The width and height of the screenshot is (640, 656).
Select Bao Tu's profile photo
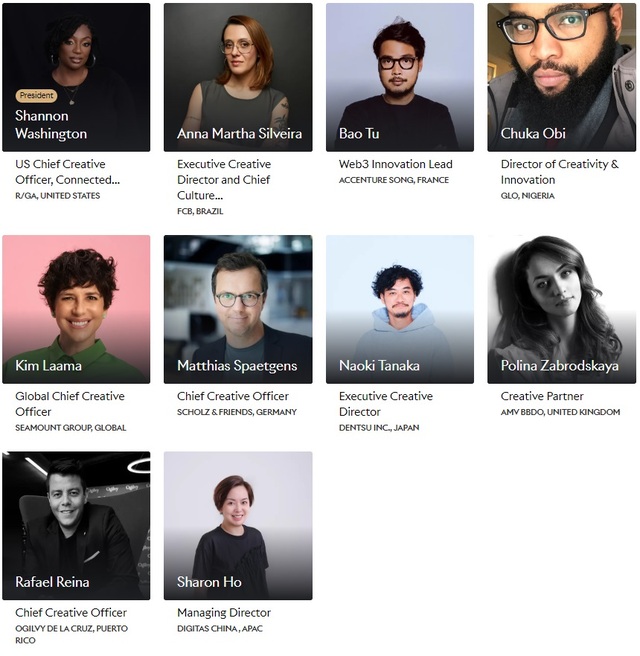click(400, 77)
